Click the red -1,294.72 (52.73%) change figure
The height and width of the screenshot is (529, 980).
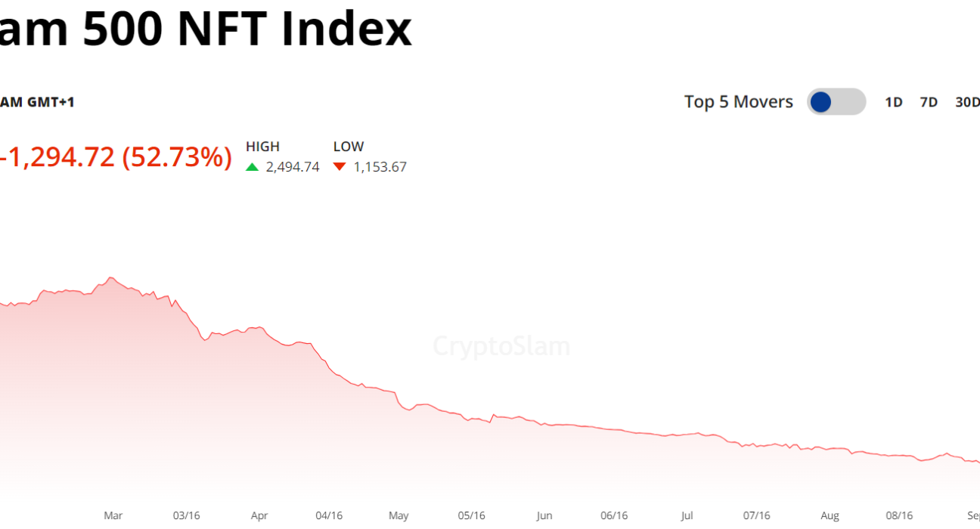pyautogui.click(x=116, y=157)
